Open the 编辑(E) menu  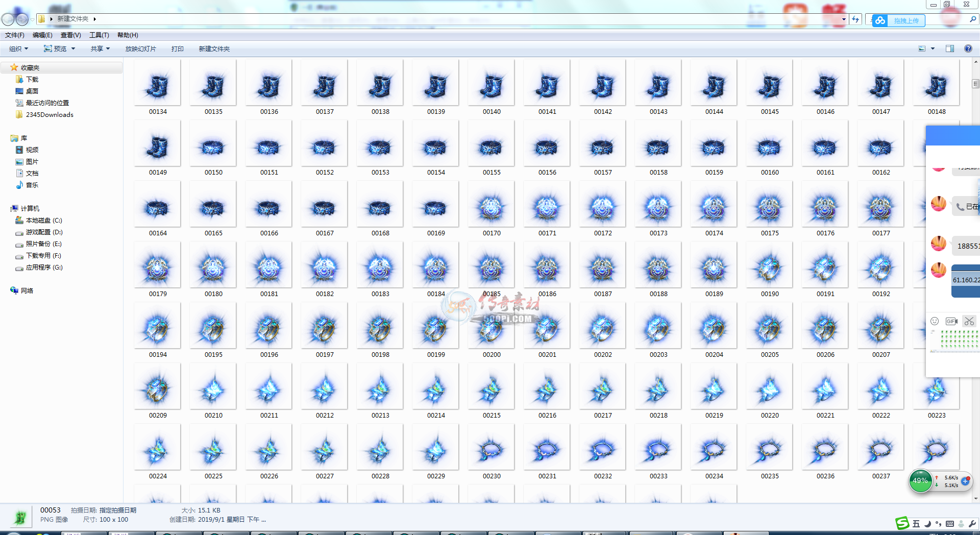tap(42, 35)
